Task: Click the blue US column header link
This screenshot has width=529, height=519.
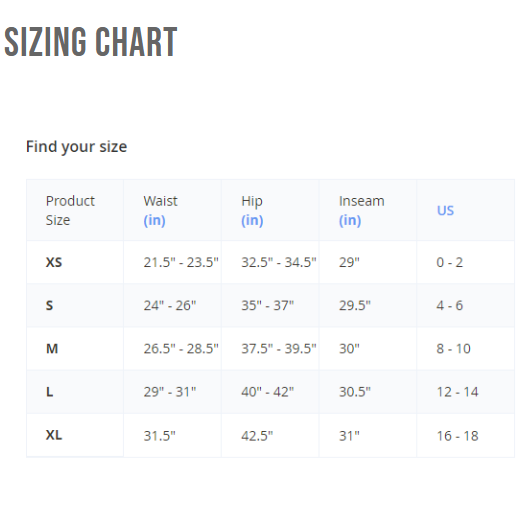Action: tap(445, 211)
